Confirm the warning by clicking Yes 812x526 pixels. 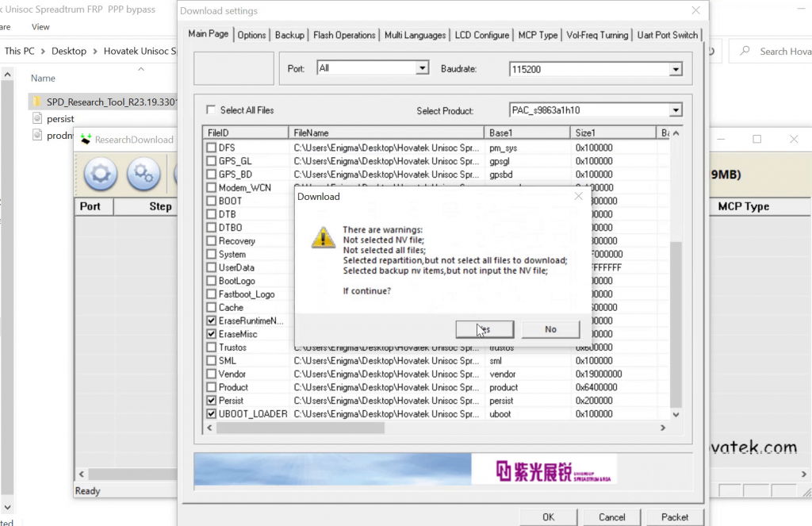click(x=485, y=328)
